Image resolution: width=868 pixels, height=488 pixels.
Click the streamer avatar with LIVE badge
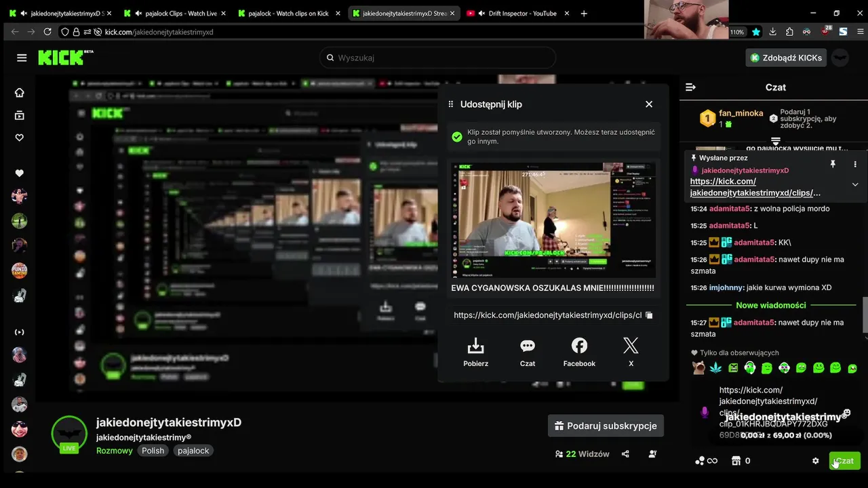coord(69,433)
